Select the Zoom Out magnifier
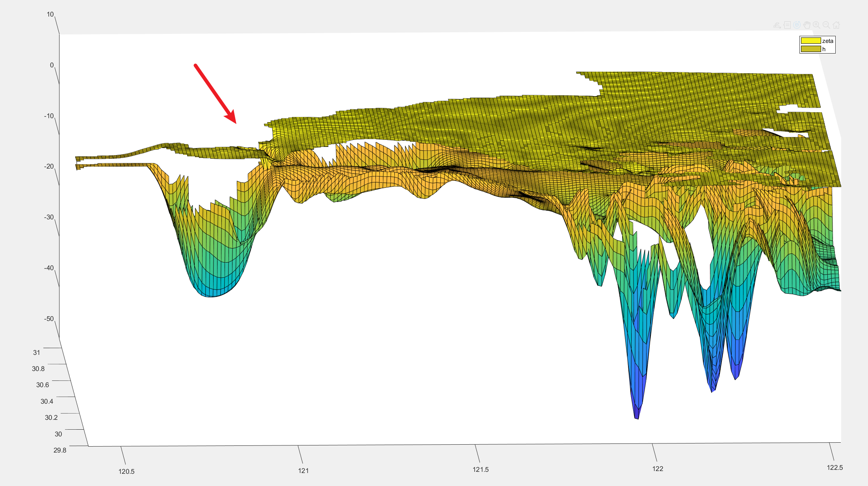 [827, 25]
